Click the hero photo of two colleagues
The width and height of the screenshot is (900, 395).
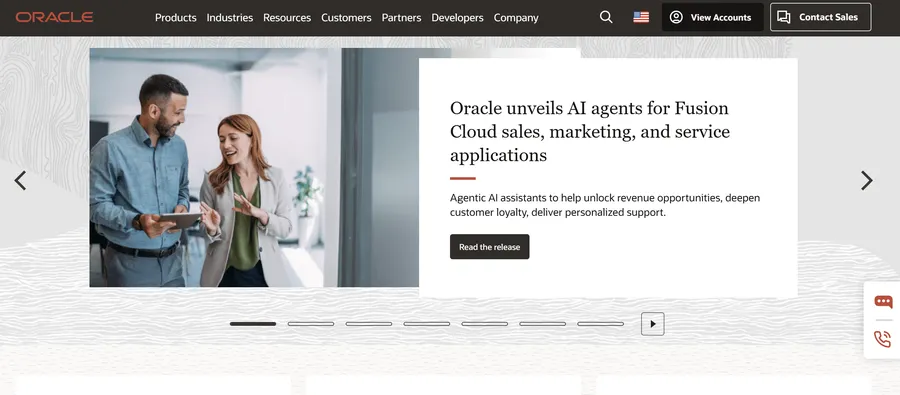(x=254, y=167)
